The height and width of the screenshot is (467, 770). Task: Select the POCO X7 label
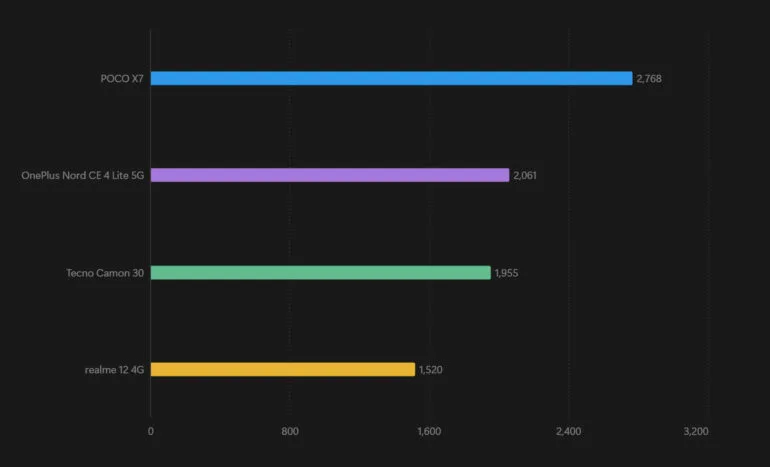pos(122,79)
